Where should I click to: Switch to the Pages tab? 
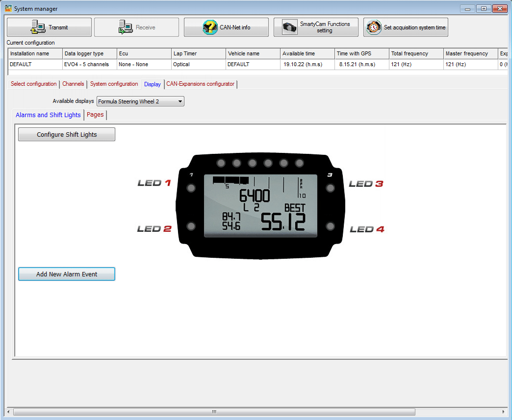95,115
